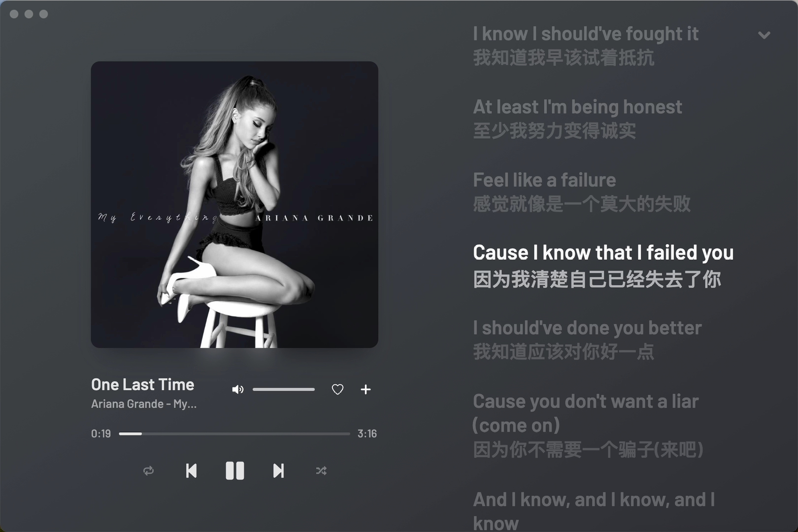The width and height of the screenshot is (798, 532).
Task: Open the Ariana Grande artist link
Action: pyautogui.click(x=127, y=404)
